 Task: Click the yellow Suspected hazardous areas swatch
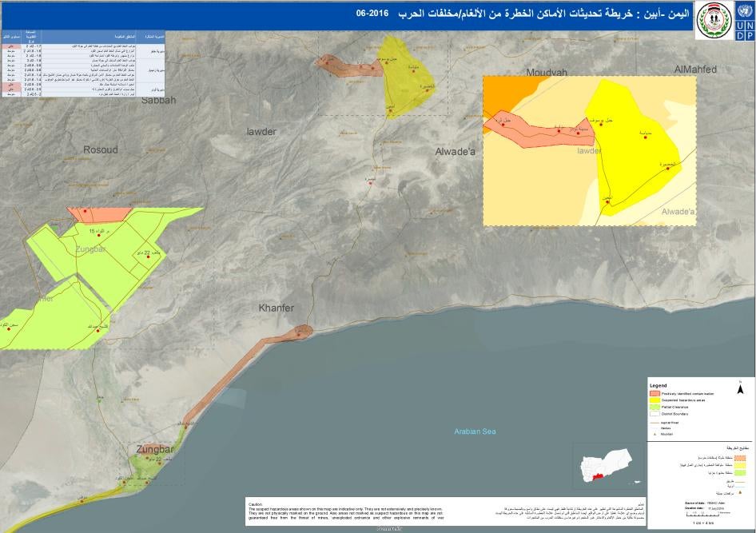coord(655,400)
